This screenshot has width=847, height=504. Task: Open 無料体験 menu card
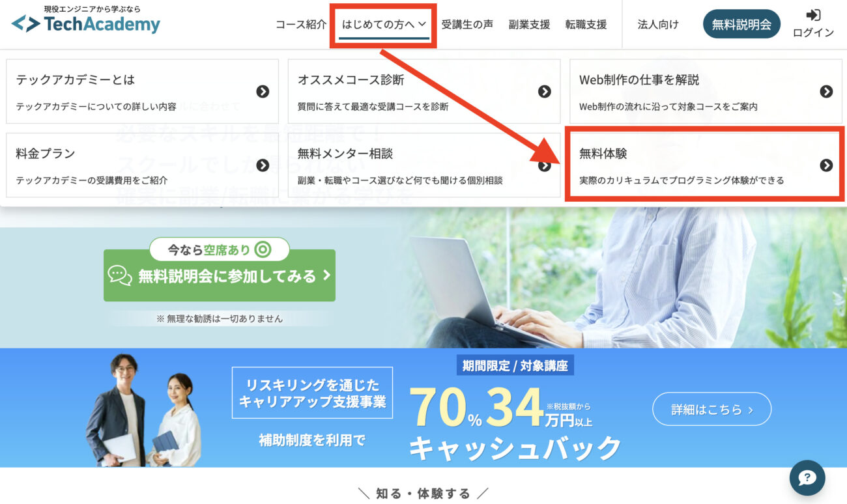[x=706, y=165]
